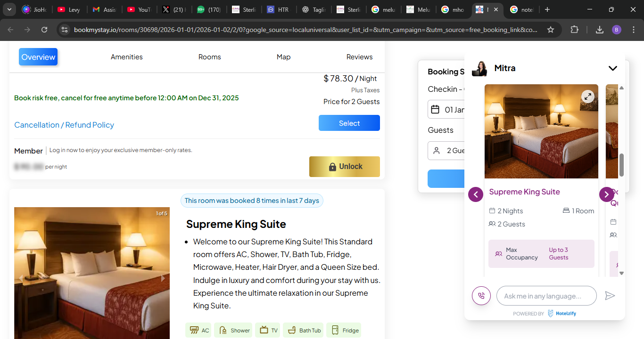
Task: Show previous room card in Mitra chat
Action: coord(475,194)
